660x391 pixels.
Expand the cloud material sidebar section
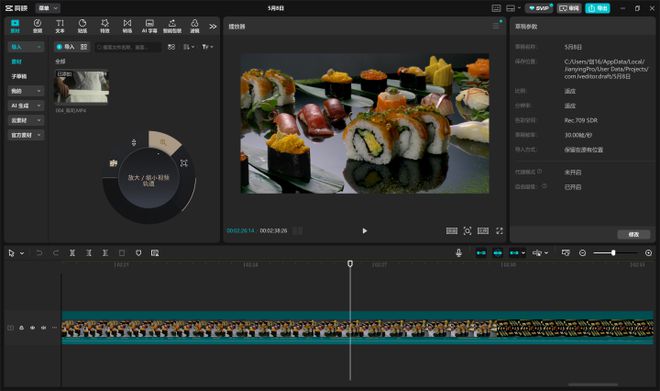click(26, 120)
